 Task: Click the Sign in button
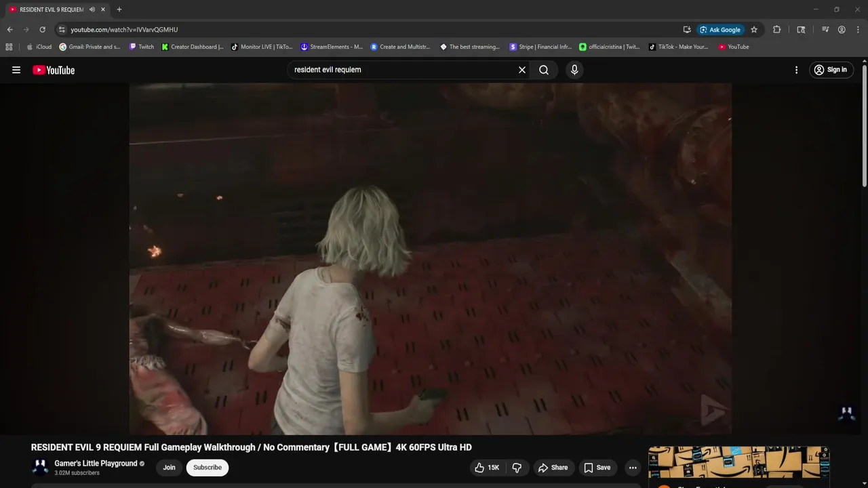[831, 70]
